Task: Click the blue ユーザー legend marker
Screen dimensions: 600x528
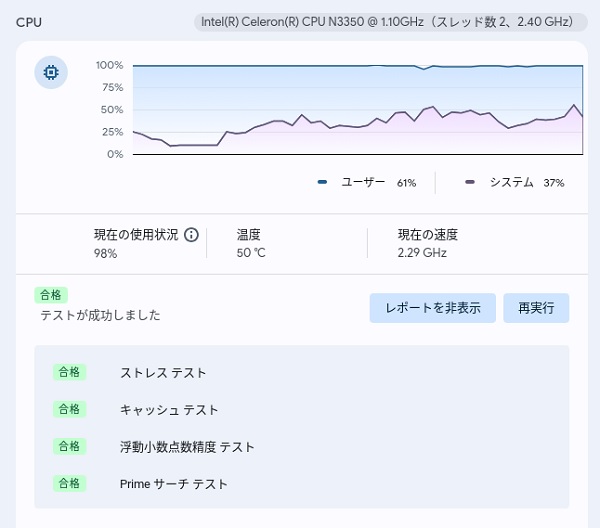Action: pos(322,183)
